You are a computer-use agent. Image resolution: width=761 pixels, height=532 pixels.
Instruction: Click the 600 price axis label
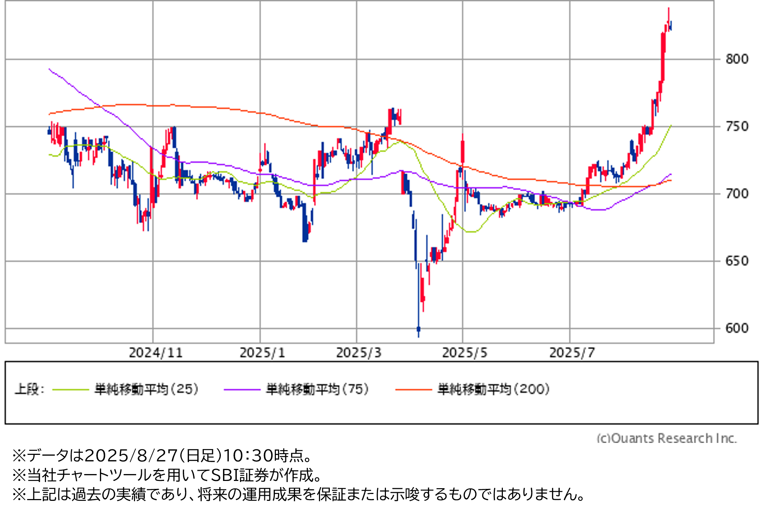pyautogui.click(x=737, y=328)
